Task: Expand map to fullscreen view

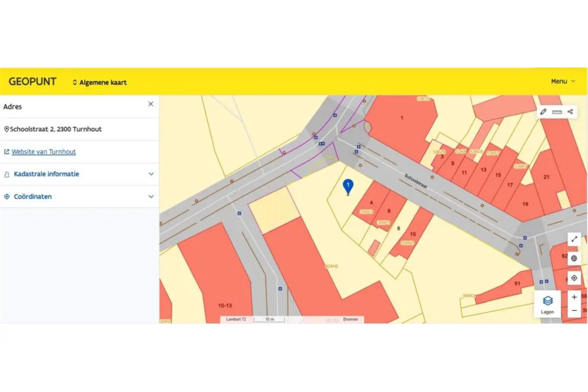Action: 574,240
